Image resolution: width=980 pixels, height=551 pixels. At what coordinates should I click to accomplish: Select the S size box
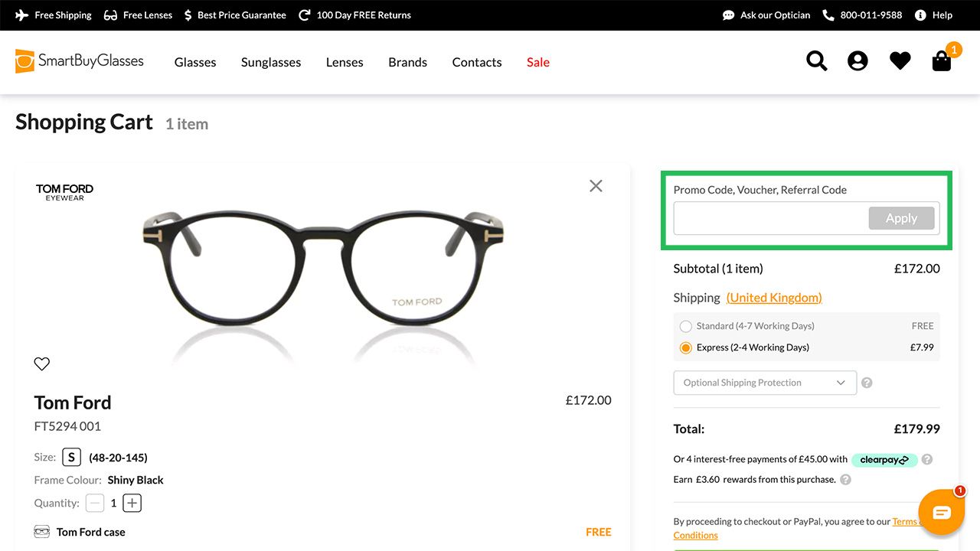pos(71,458)
